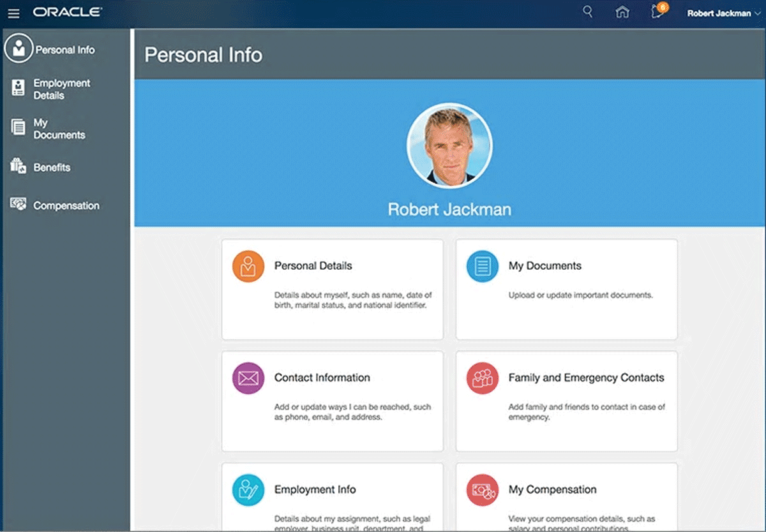Click the Oracle logo
The width and height of the screenshot is (766, 532).
(x=67, y=12)
